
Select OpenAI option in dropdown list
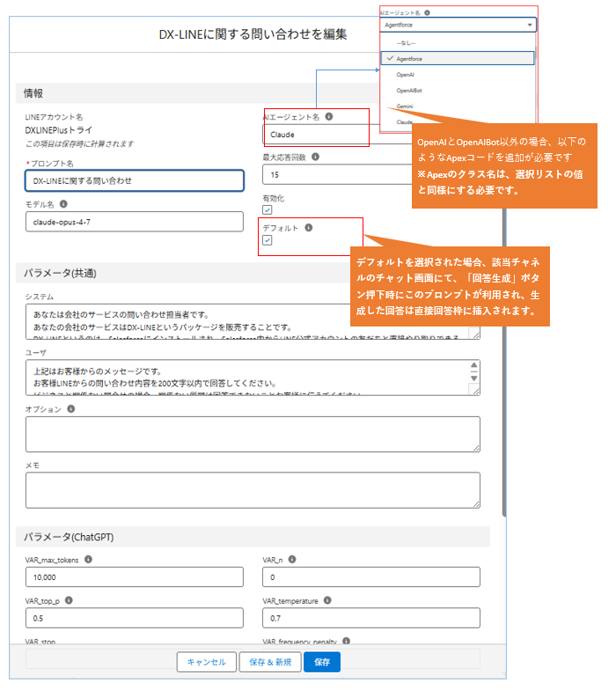458,75
